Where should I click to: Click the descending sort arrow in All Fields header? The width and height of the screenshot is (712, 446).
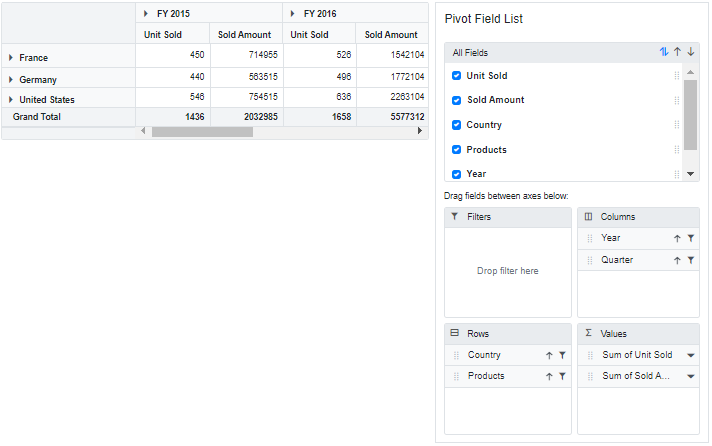691,52
